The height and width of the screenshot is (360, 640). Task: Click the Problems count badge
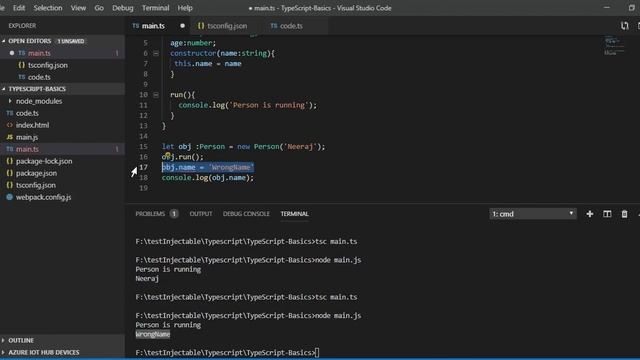click(x=174, y=214)
